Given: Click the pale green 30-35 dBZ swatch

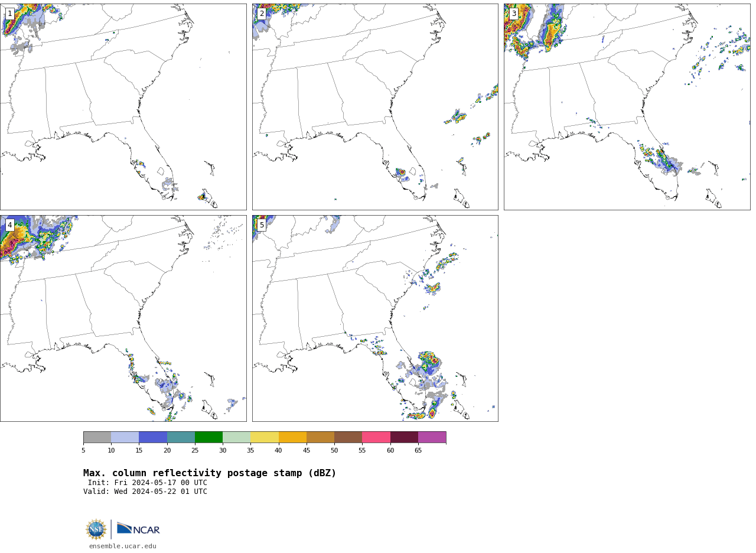Looking at the screenshot, I should tap(236, 437).
